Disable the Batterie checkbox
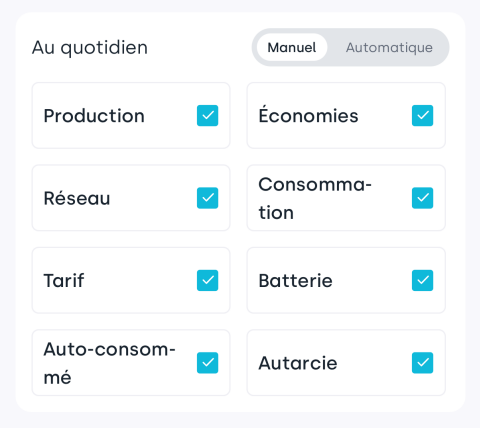 coord(422,280)
